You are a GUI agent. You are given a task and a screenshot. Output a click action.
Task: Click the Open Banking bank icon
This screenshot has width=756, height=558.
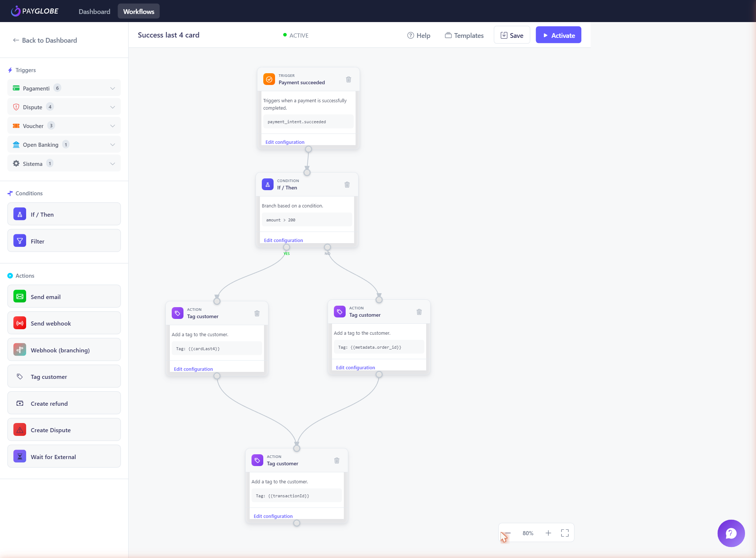pos(16,145)
